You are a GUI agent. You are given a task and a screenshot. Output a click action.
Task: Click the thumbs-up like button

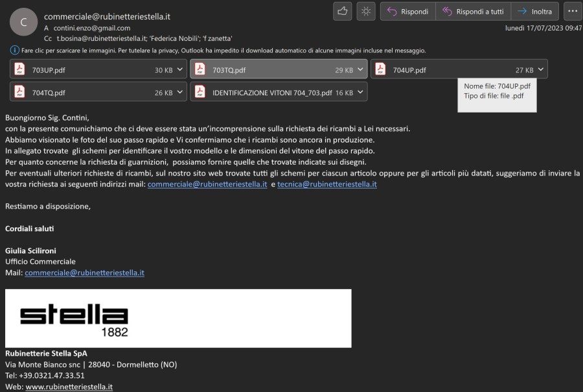tap(342, 11)
